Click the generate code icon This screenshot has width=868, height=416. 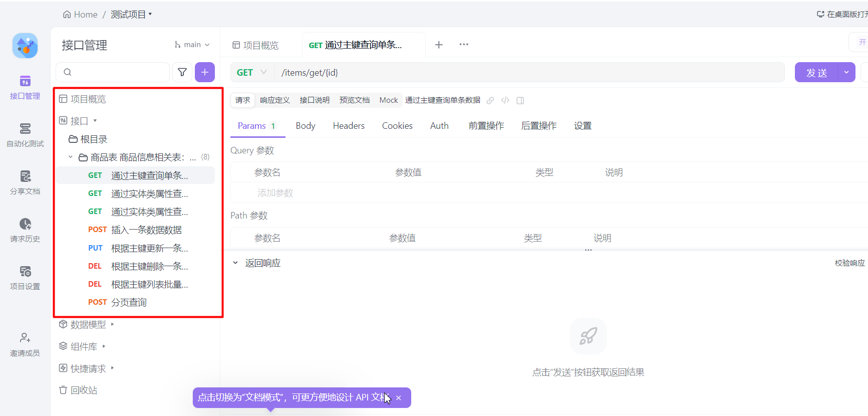505,100
